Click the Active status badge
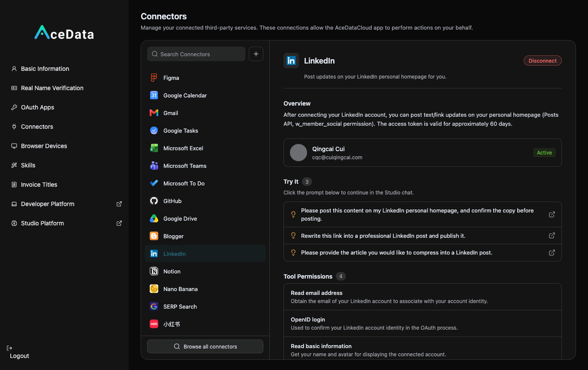The image size is (588, 370). point(544,152)
